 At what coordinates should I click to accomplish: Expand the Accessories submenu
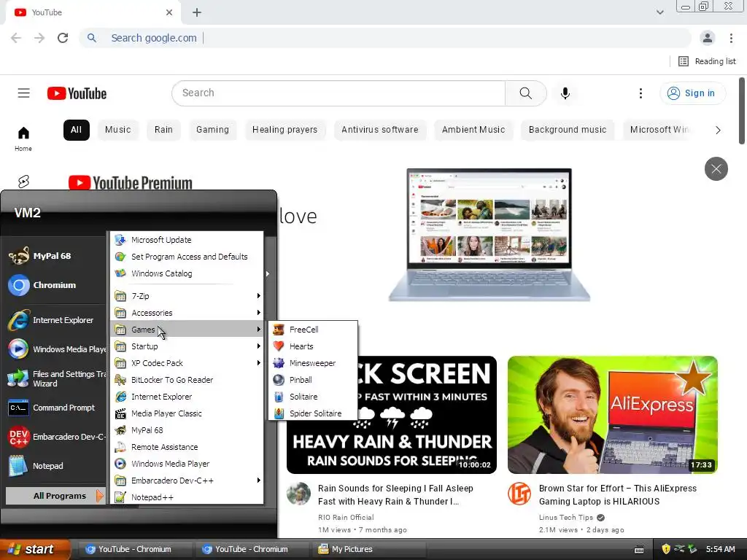pos(187,313)
